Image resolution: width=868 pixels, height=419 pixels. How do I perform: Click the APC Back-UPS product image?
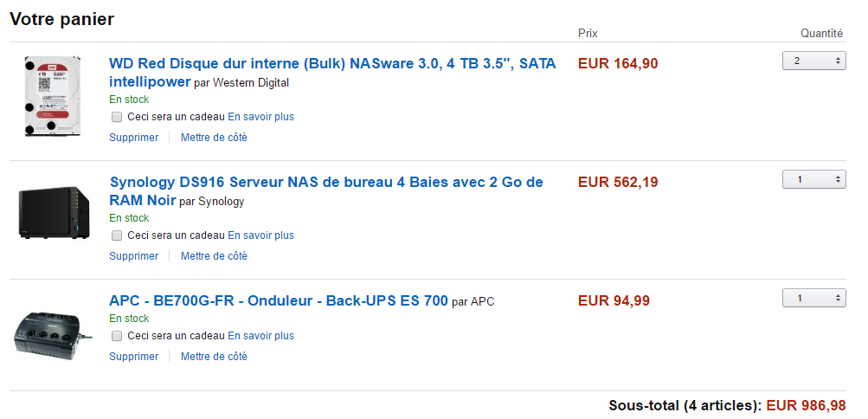(x=50, y=332)
